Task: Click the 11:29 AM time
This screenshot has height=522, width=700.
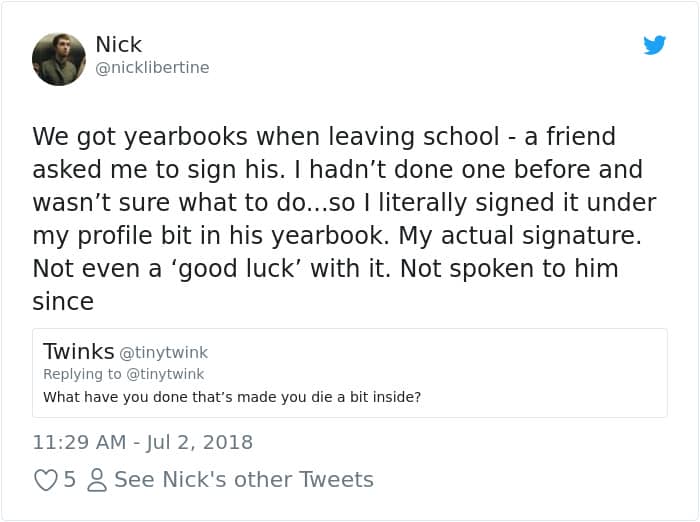Action: click(77, 441)
